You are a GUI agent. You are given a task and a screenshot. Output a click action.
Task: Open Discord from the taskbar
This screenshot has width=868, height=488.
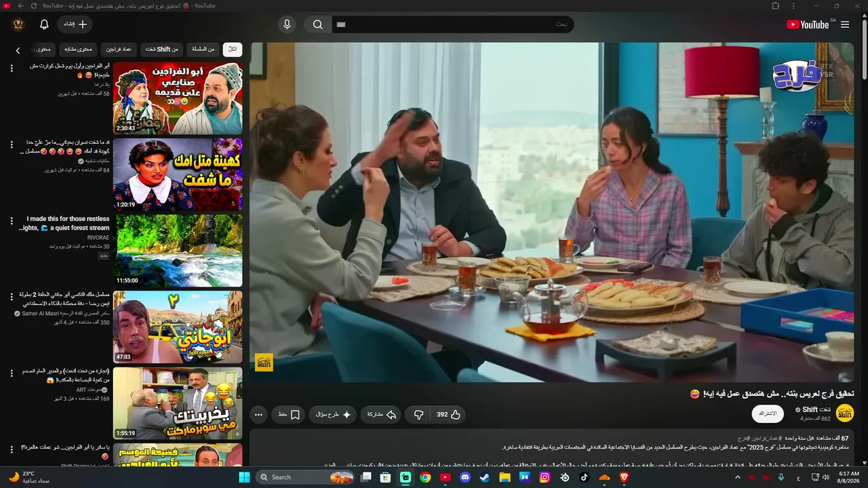465,477
